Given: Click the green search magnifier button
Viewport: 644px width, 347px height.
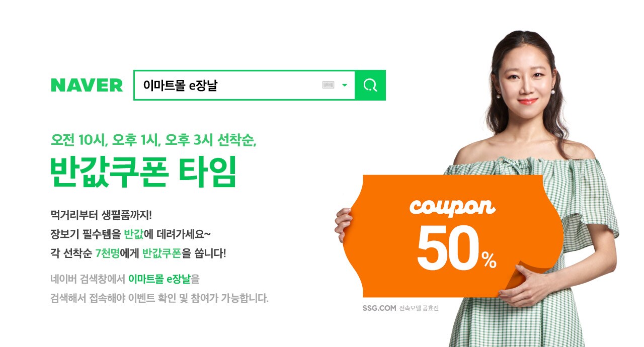Looking at the screenshot, I should point(370,85).
